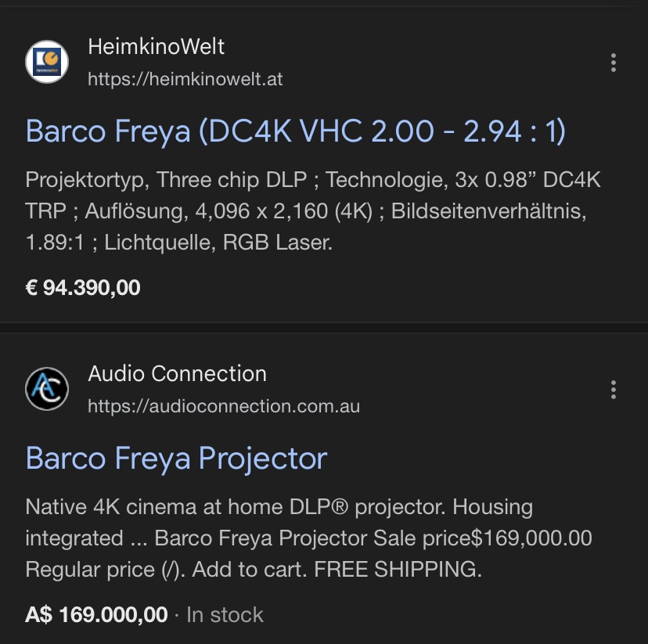This screenshot has width=648, height=644.
Task: Open more options for Audio Connection result
Action: 614,390
